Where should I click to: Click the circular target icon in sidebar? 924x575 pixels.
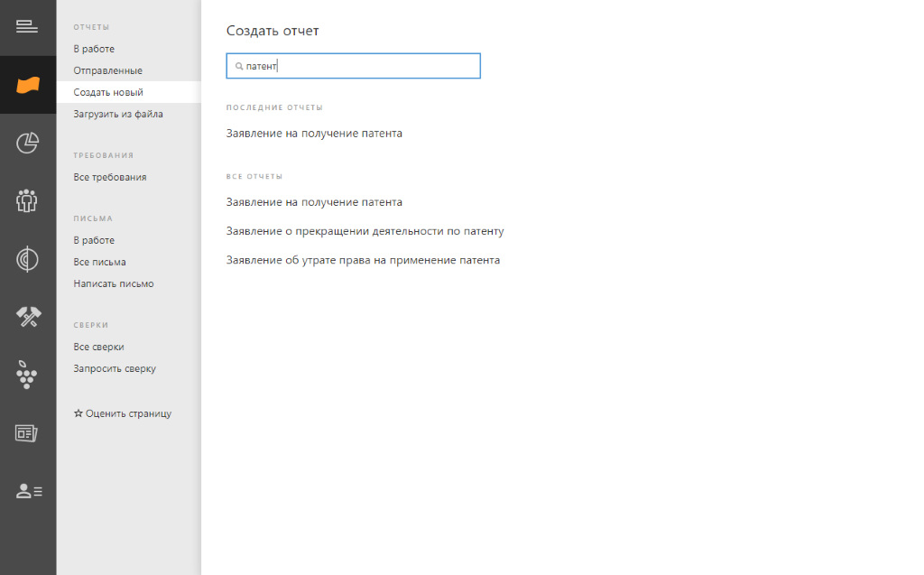click(27, 260)
